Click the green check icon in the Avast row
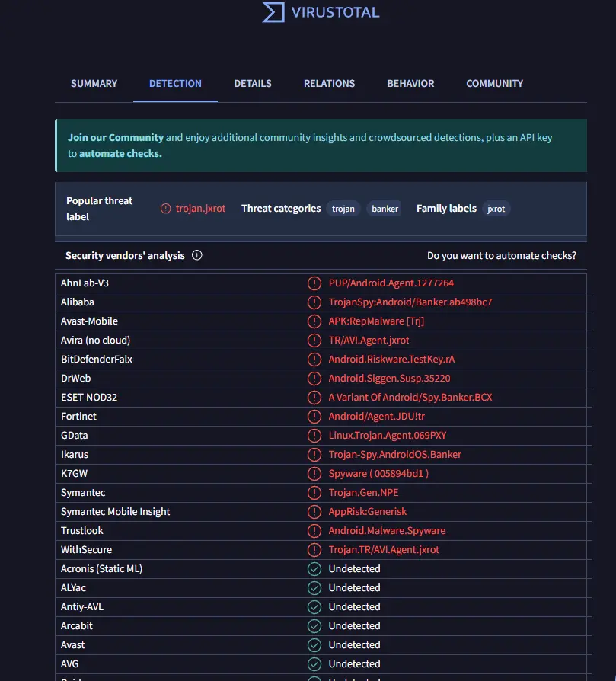Screen dimensions: 616x681 point(314,645)
